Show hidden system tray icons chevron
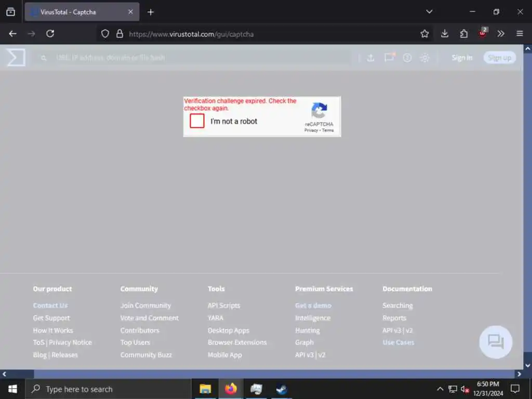 coord(440,389)
